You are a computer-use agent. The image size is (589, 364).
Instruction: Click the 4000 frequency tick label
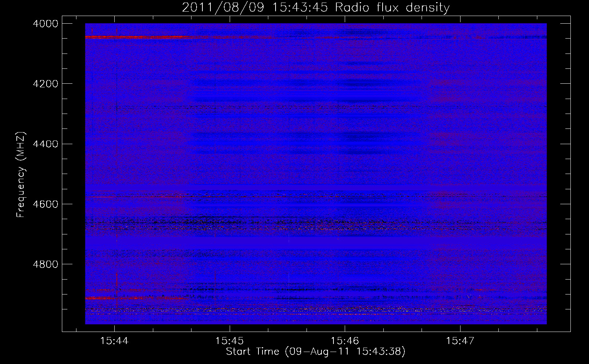tap(46, 24)
